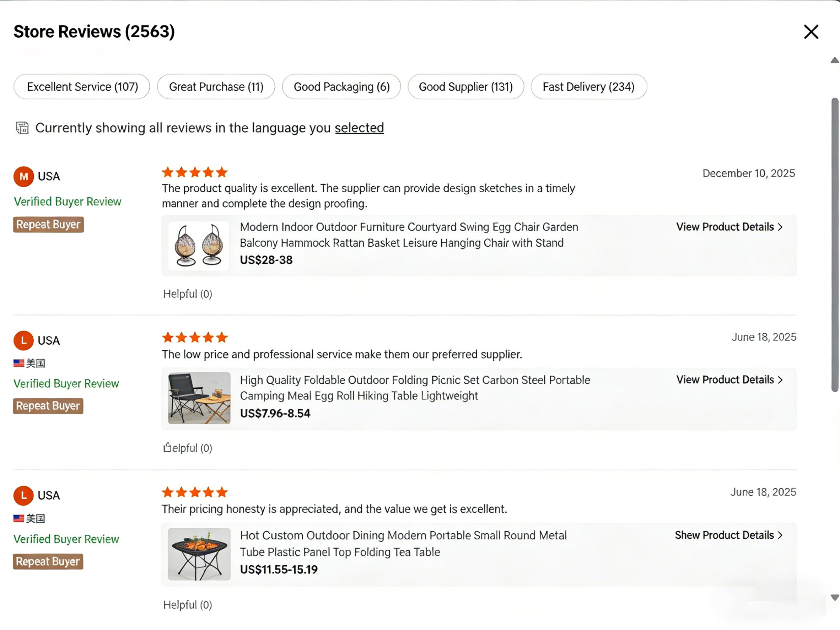840x630 pixels.
Task: Show Good Supplier (131) reviews
Action: (465, 87)
